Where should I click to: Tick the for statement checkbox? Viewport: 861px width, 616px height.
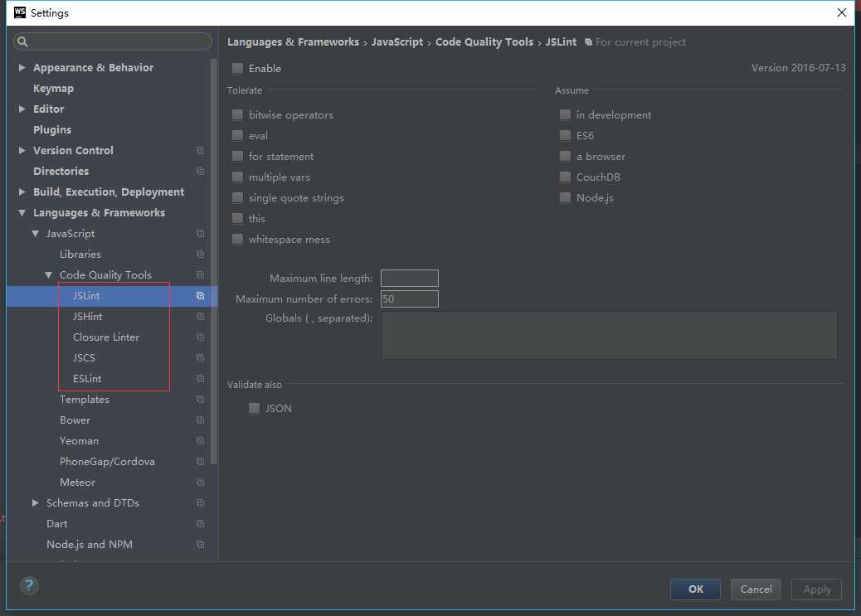coord(237,157)
